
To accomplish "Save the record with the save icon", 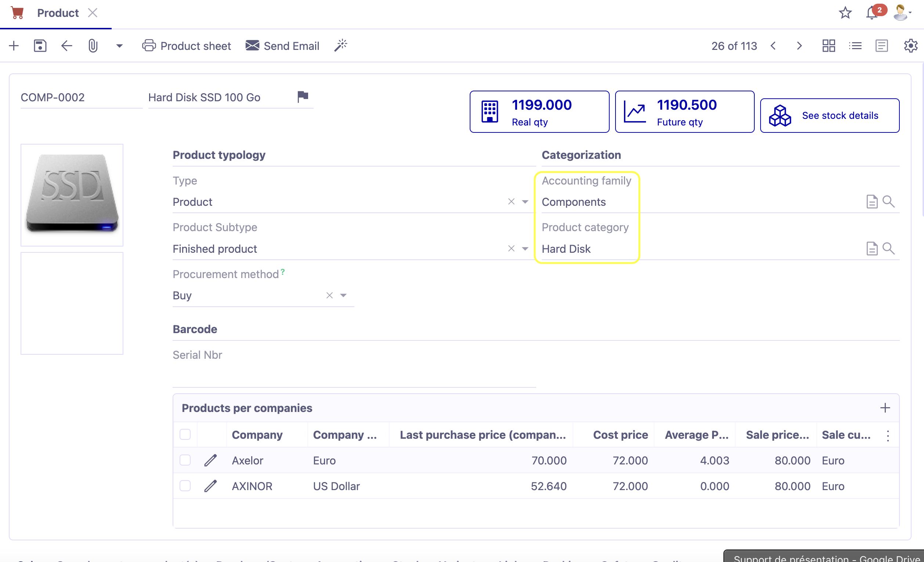I will click(x=40, y=45).
